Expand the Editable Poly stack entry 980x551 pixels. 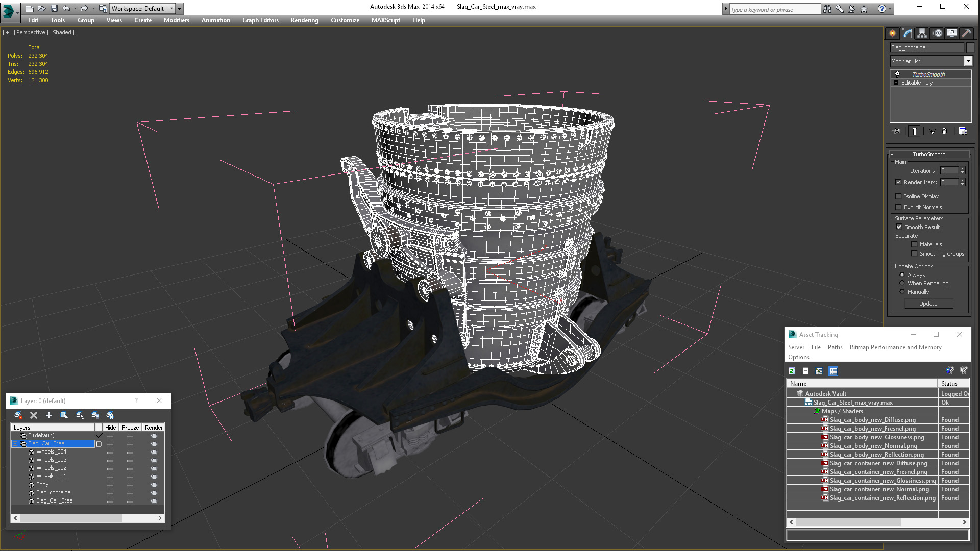point(896,83)
